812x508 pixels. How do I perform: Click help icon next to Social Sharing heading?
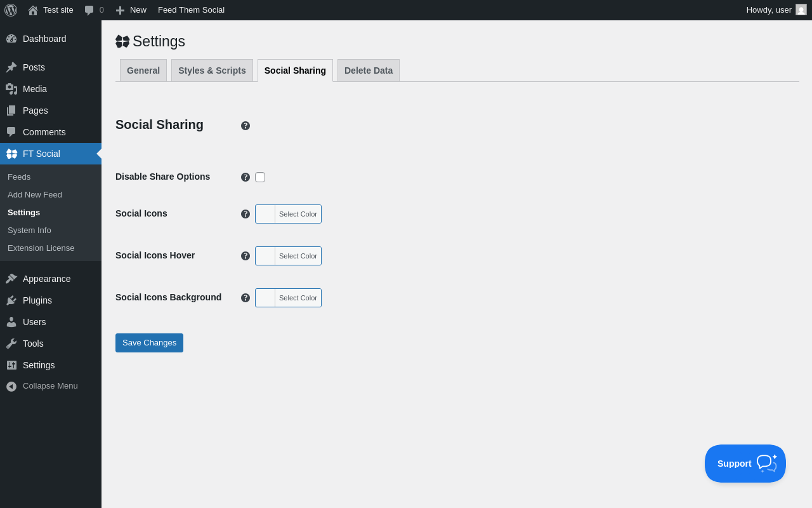point(246,126)
